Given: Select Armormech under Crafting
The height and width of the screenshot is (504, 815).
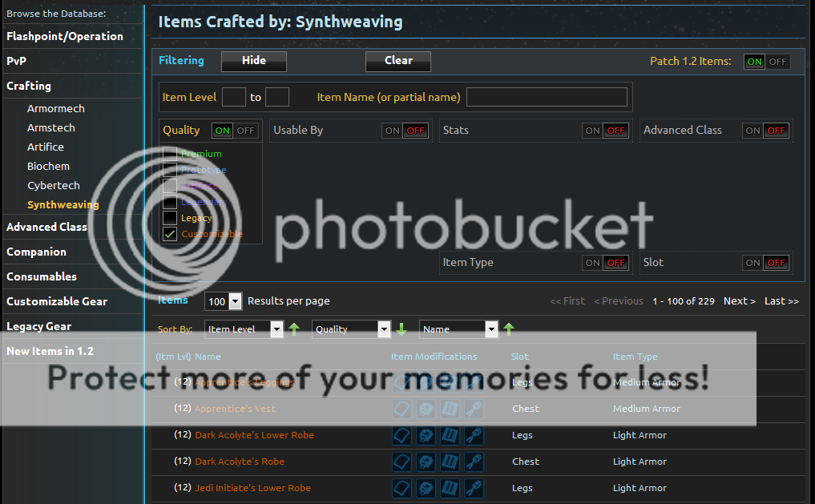Looking at the screenshot, I should 55,109.
